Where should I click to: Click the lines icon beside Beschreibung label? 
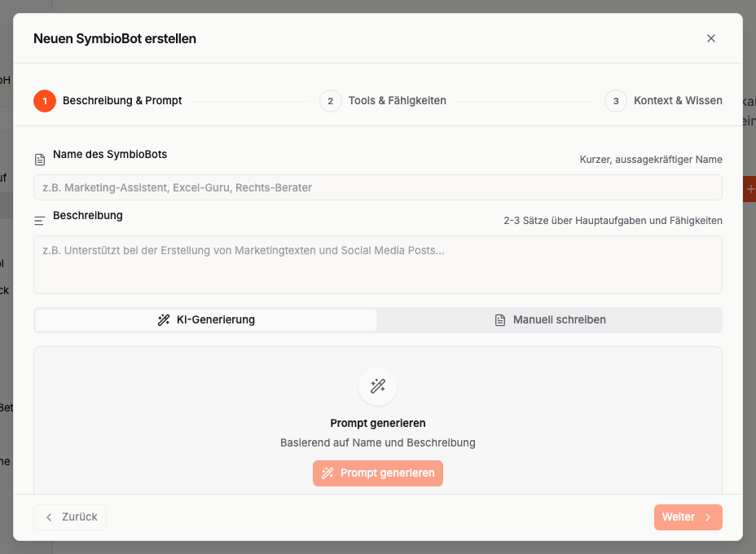coord(40,221)
